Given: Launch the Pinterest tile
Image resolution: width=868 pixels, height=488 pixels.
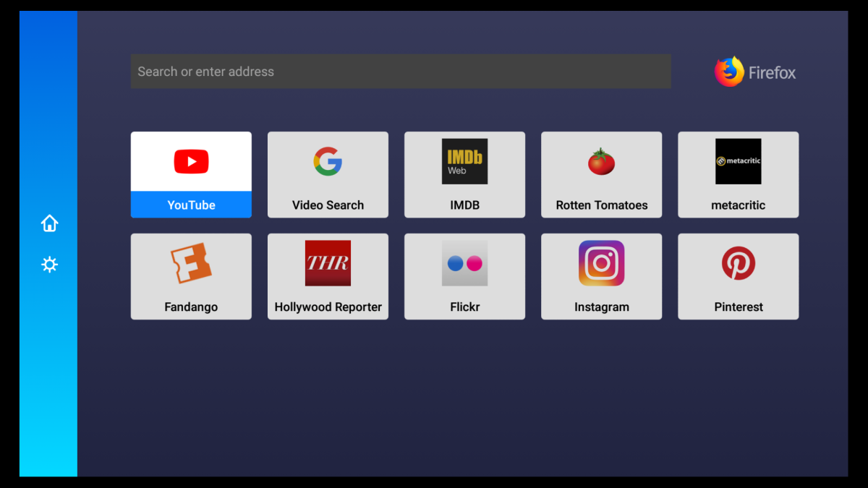Looking at the screenshot, I should 738,276.
